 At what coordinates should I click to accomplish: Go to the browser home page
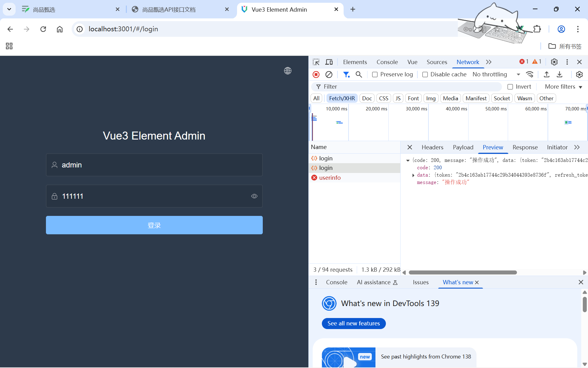pyautogui.click(x=60, y=29)
